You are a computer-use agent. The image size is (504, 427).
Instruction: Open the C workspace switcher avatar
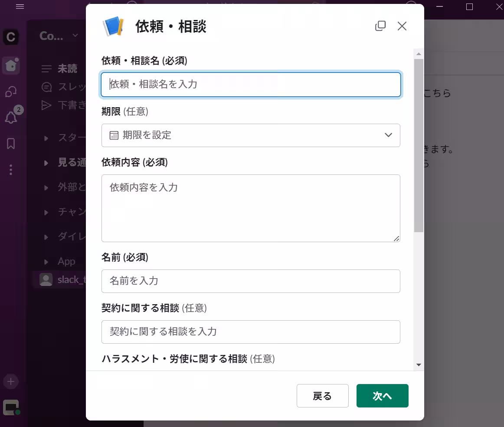click(x=10, y=37)
